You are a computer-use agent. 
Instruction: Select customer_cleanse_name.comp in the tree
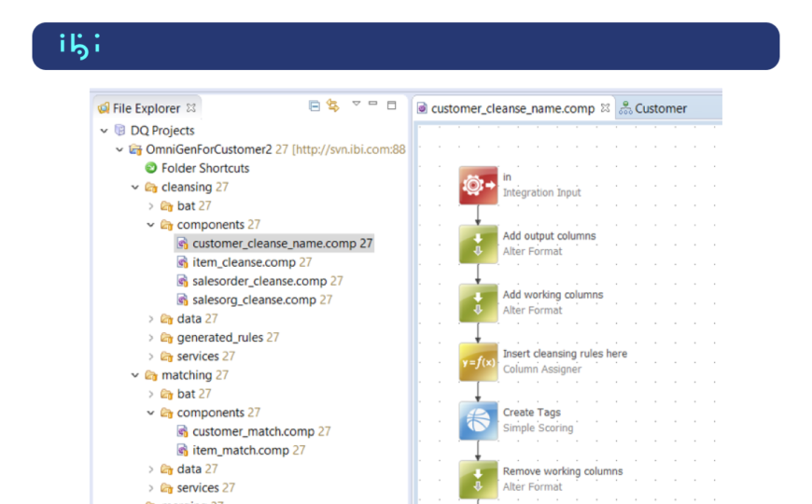(274, 244)
